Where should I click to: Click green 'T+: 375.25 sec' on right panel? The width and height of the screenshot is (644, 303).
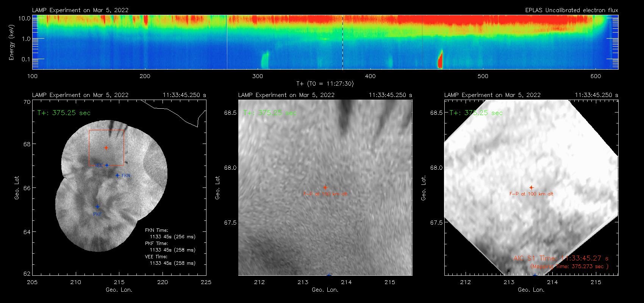476,113
